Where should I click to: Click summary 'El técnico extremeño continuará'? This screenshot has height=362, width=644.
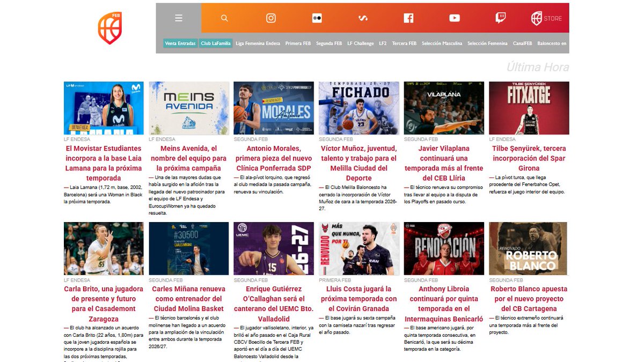tap(529, 325)
